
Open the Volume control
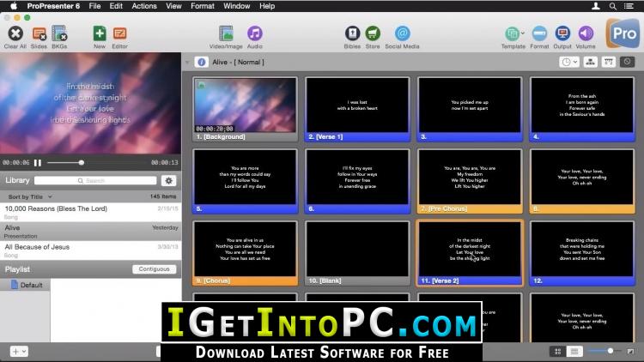(x=586, y=33)
